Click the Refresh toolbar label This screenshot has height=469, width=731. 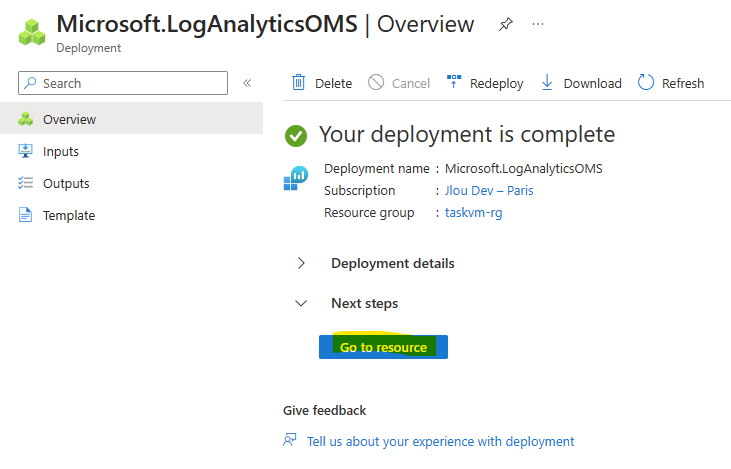683,83
